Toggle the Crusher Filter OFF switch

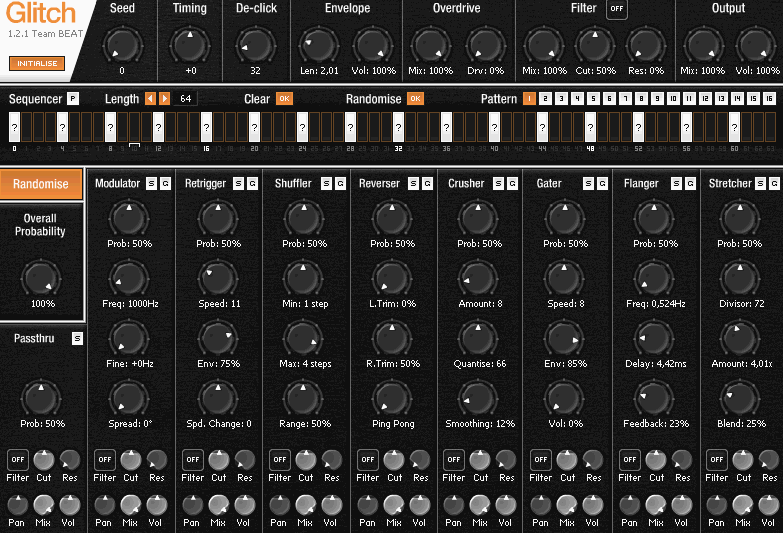click(x=454, y=460)
